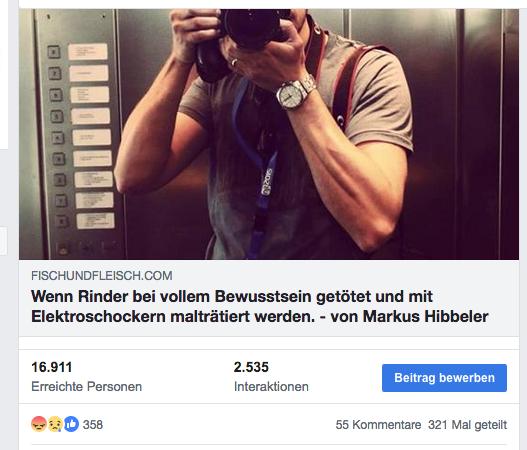Screen dimensions: 527x450
Task: Click the author name Markus Hibbeler in the headline
Action: (x=425, y=317)
